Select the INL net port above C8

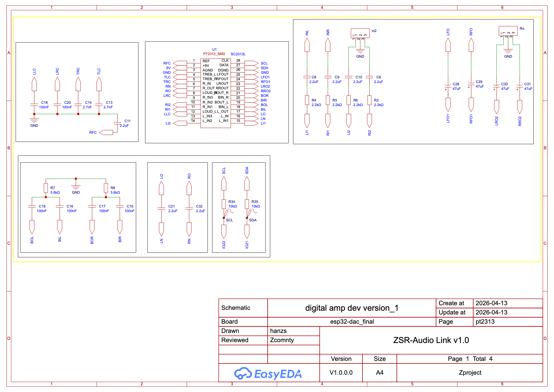[307, 45]
